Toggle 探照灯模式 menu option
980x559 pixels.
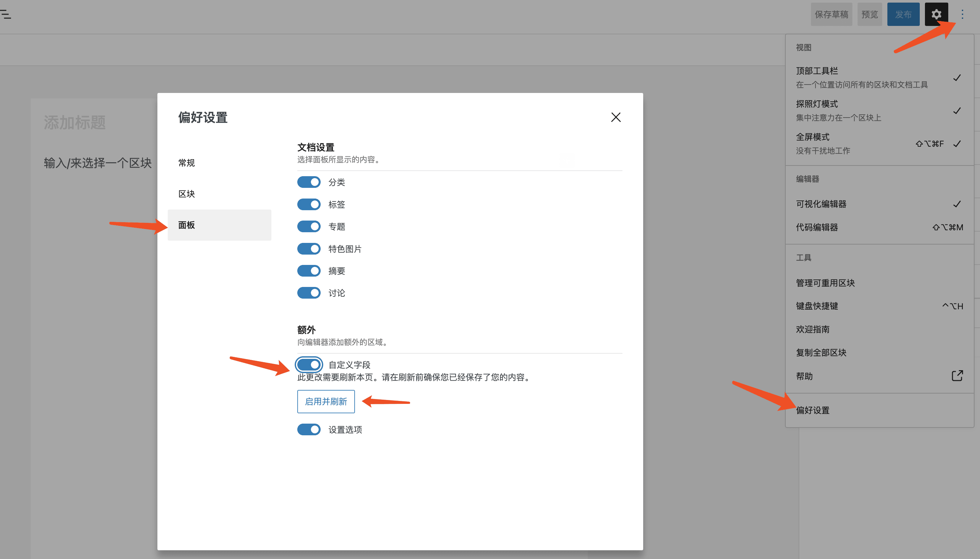[879, 110]
